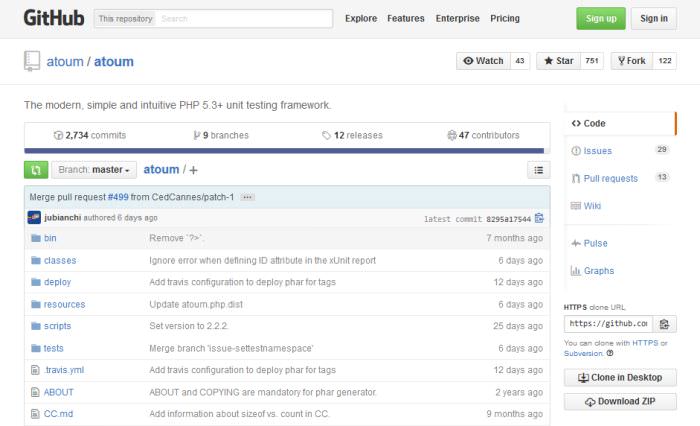Open the jubianchi author link
The width and height of the screenshot is (700, 426).
tap(62, 217)
